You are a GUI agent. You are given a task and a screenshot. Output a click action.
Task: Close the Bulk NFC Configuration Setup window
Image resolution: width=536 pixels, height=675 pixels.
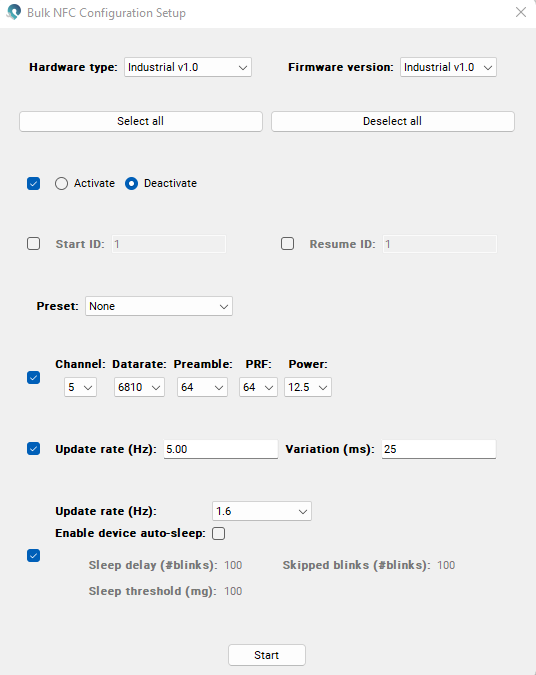click(521, 12)
